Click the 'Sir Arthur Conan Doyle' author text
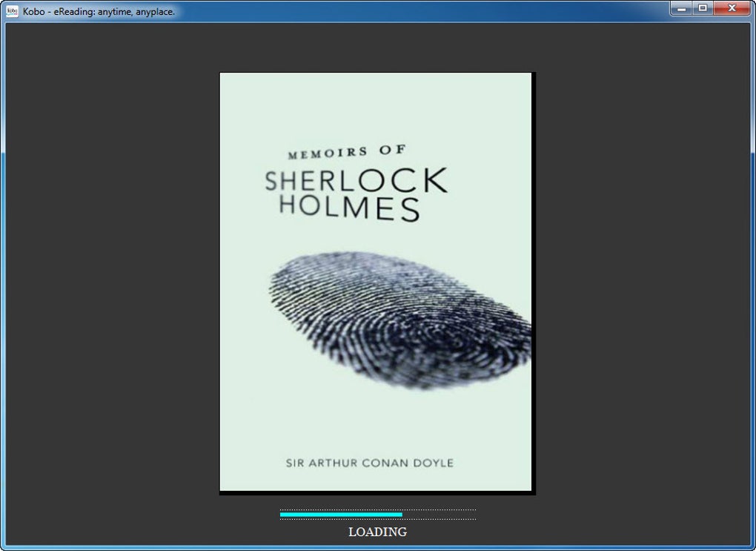The width and height of the screenshot is (756, 551). [x=370, y=463]
